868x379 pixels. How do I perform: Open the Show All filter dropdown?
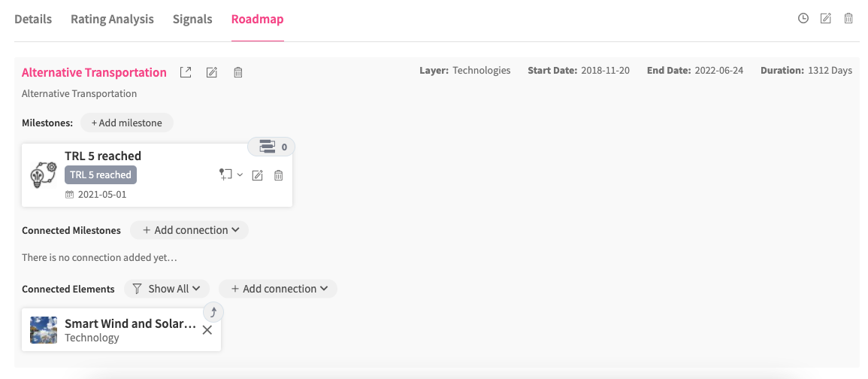tap(166, 289)
